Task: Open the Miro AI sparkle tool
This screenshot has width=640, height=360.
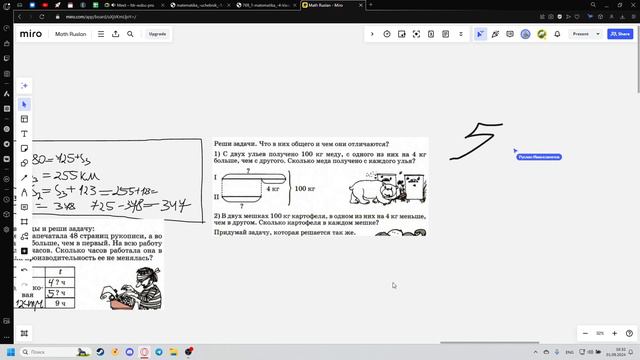Action: click(24, 86)
